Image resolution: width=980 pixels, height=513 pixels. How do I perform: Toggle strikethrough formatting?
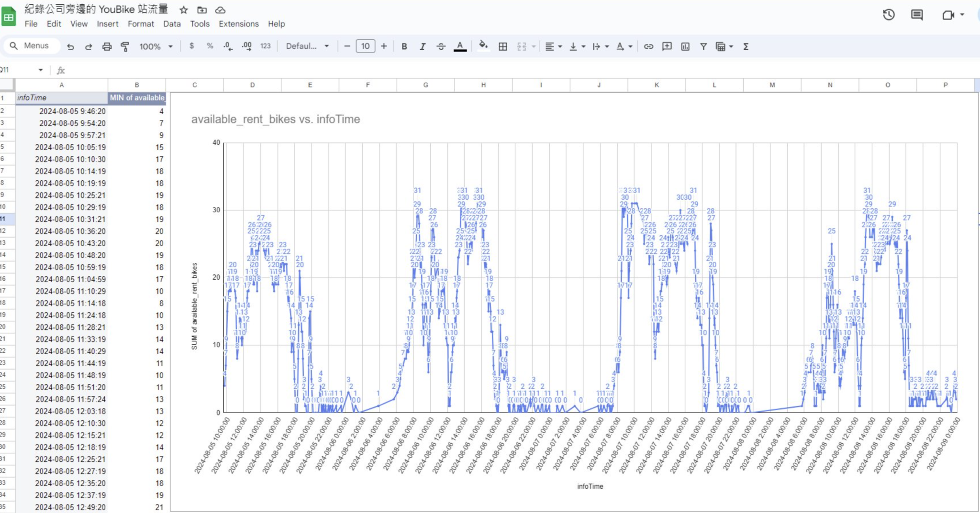click(x=441, y=46)
